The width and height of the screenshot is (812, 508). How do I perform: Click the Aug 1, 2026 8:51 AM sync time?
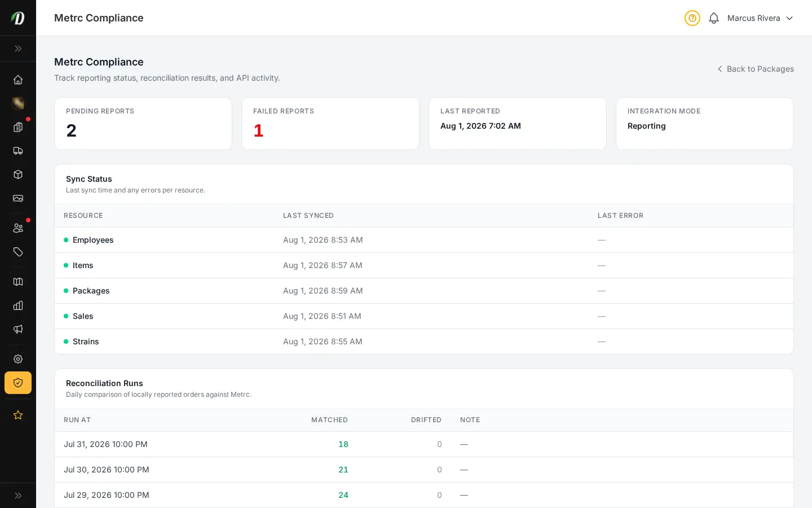click(322, 316)
